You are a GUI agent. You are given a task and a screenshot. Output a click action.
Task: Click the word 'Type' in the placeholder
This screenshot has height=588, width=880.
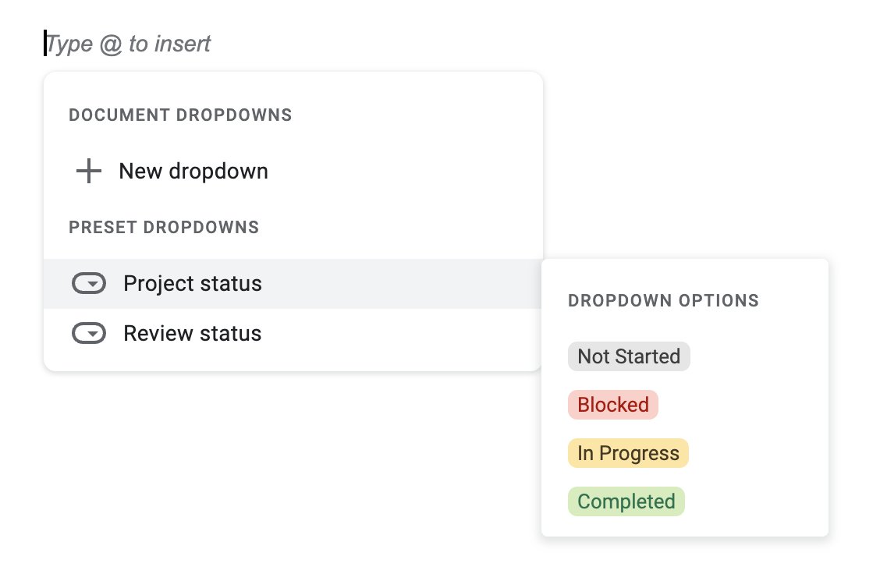70,44
